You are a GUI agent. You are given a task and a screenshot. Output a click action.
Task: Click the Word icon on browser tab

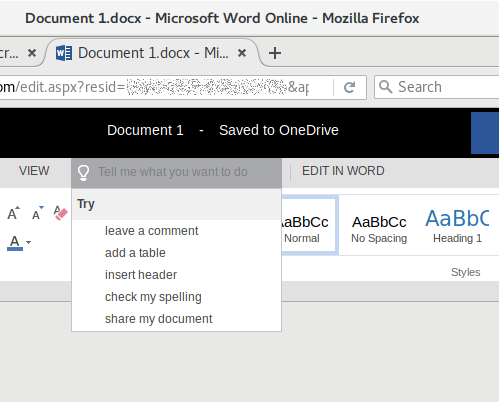(x=64, y=53)
